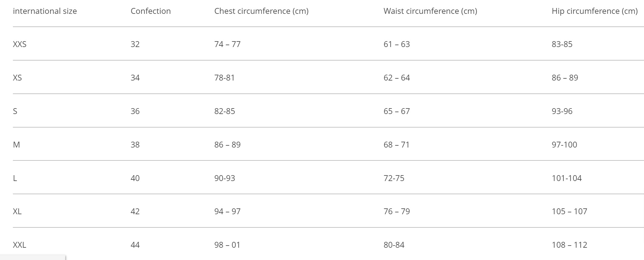The height and width of the screenshot is (260, 644).
Task: Select the 'Waist circumference (cm)' header
Action: coord(430,11)
